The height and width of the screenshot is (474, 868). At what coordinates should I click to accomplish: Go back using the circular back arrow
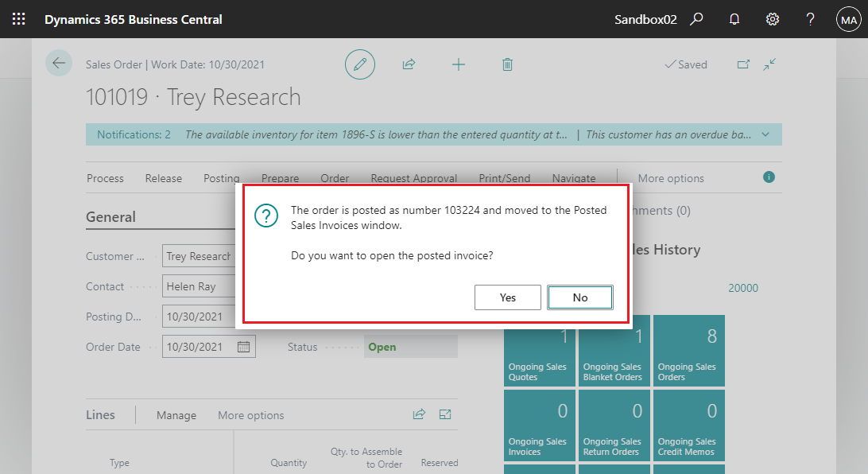59,63
